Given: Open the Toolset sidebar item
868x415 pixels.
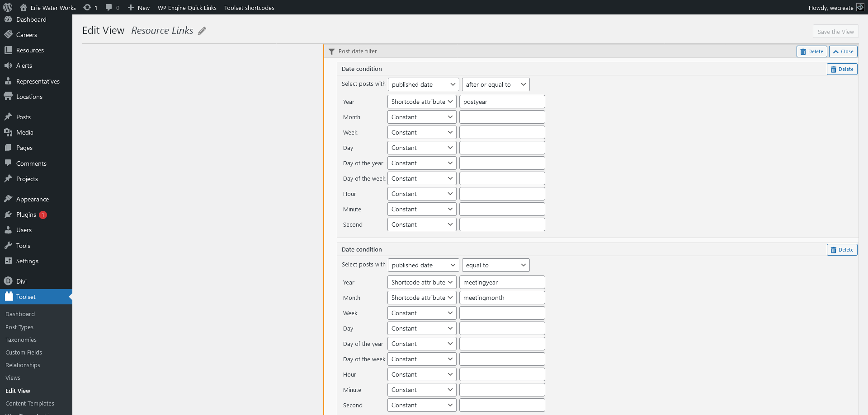Looking at the screenshot, I should pyautogui.click(x=36, y=297).
